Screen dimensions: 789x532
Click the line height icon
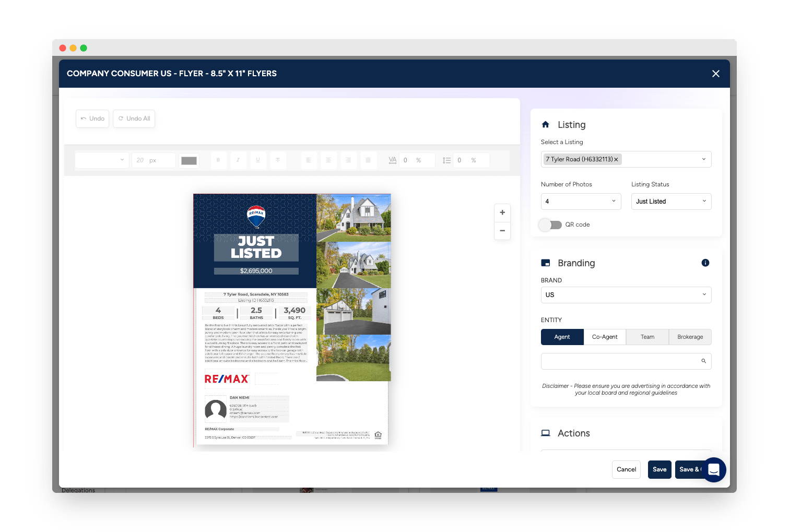point(447,160)
